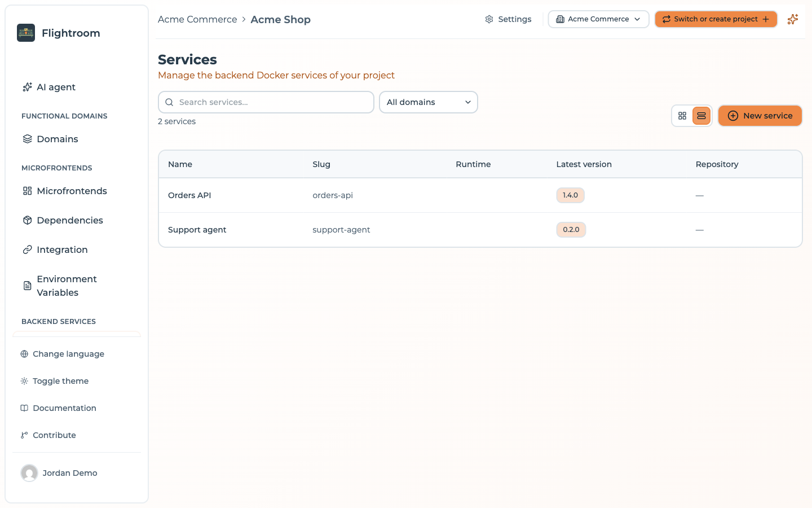
Task: Click the Contribute branch icon
Action: [24, 435]
